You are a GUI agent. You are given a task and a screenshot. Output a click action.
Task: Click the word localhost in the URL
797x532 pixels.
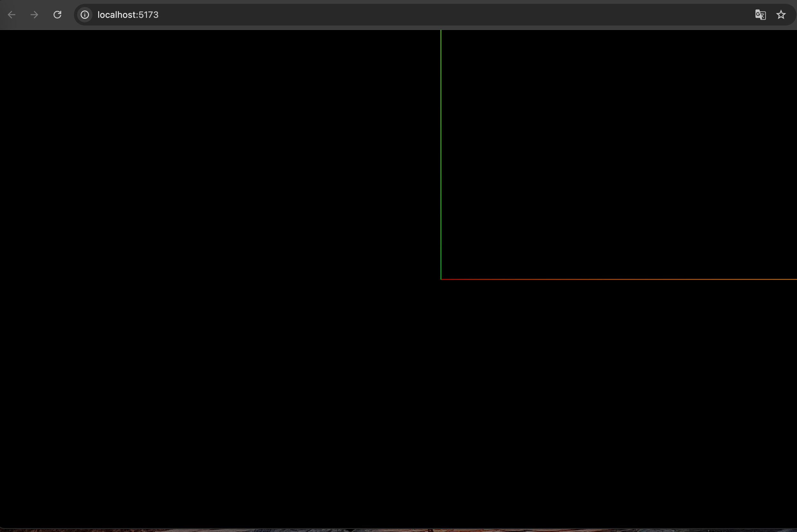(x=117, y=15)
